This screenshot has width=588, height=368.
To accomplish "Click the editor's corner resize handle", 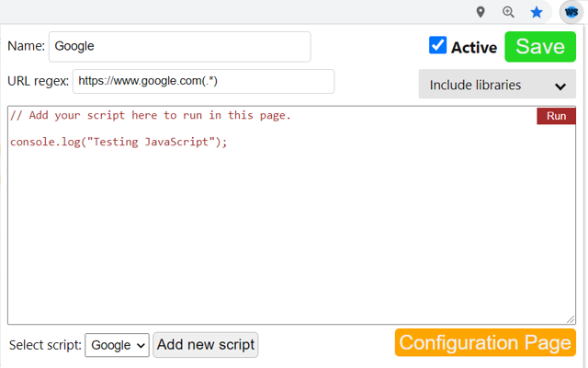I will [x=571, y=318].
